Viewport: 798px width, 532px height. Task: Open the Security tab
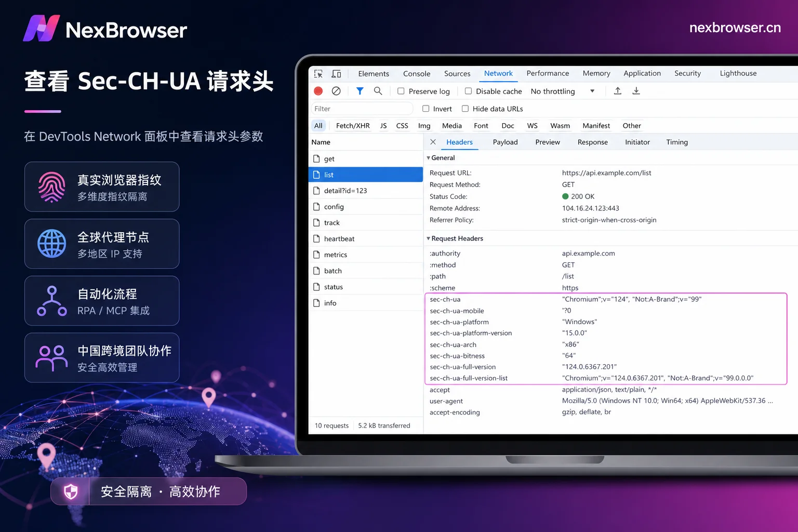687,74
